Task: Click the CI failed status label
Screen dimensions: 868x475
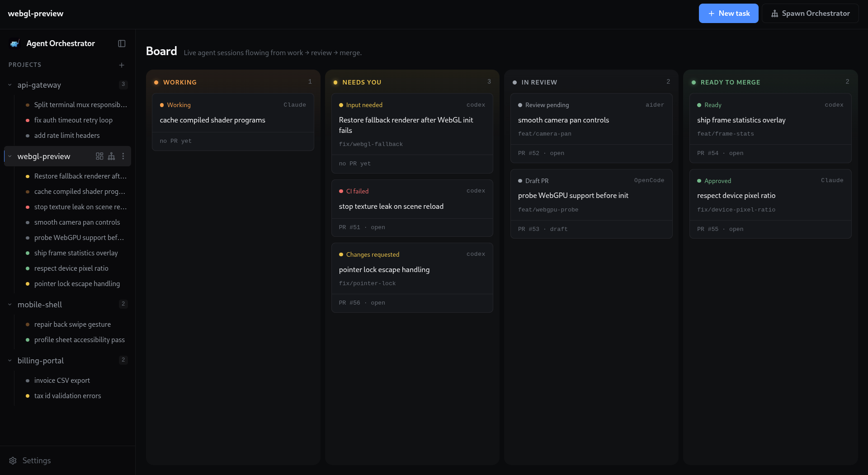Action: point(357,191)
